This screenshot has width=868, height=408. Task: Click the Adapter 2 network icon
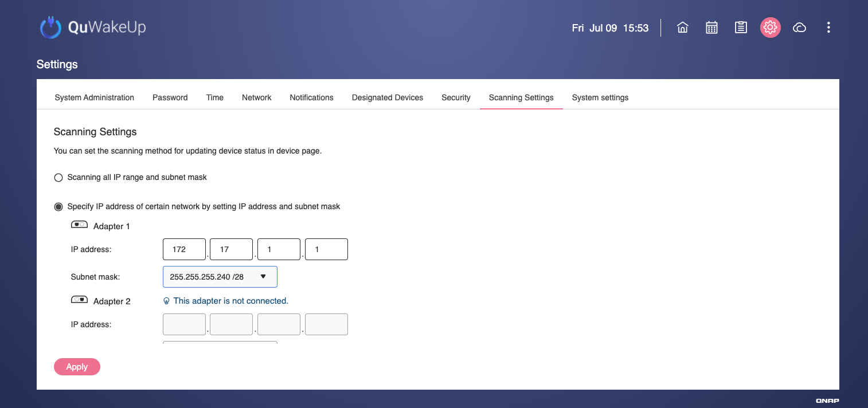pyautogui.click(x=79, y=300)
